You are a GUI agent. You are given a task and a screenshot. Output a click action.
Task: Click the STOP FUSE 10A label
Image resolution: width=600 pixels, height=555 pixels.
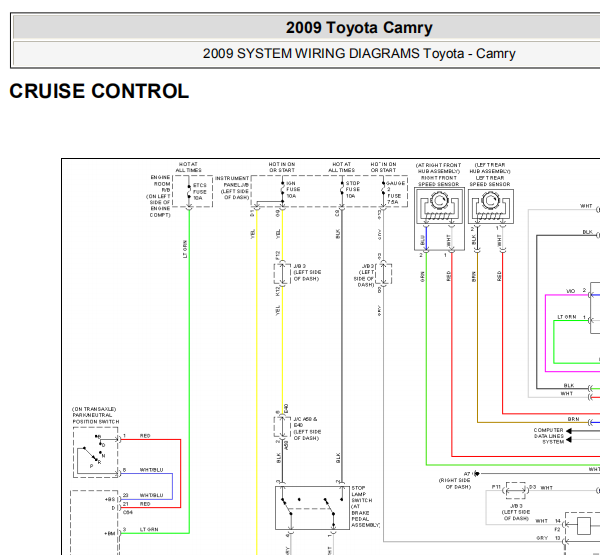tap(353, 189)
